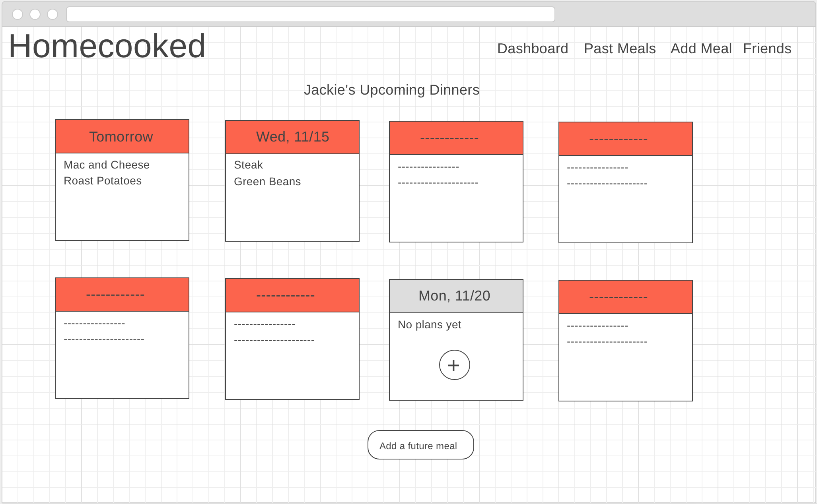Screen dimensions: 817x504
Task: Open the Dashboard page
Action: pos(532,48)
